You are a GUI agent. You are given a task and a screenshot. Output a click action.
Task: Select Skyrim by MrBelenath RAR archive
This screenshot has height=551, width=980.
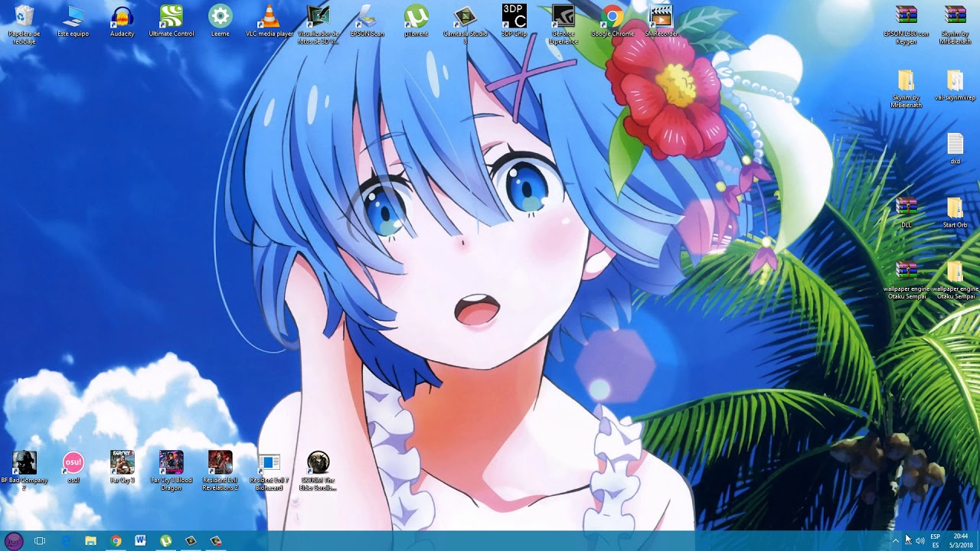coord(955,24)
